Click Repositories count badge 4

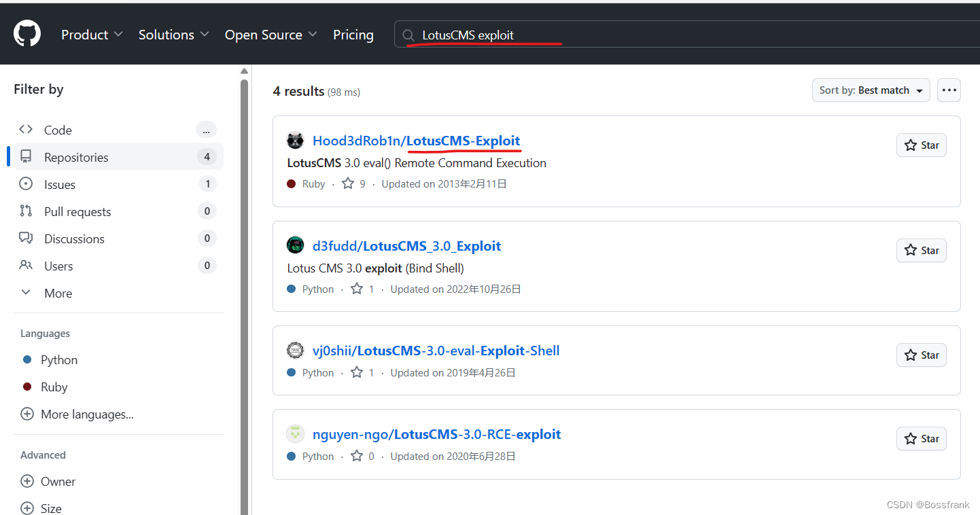click(207, 157)
